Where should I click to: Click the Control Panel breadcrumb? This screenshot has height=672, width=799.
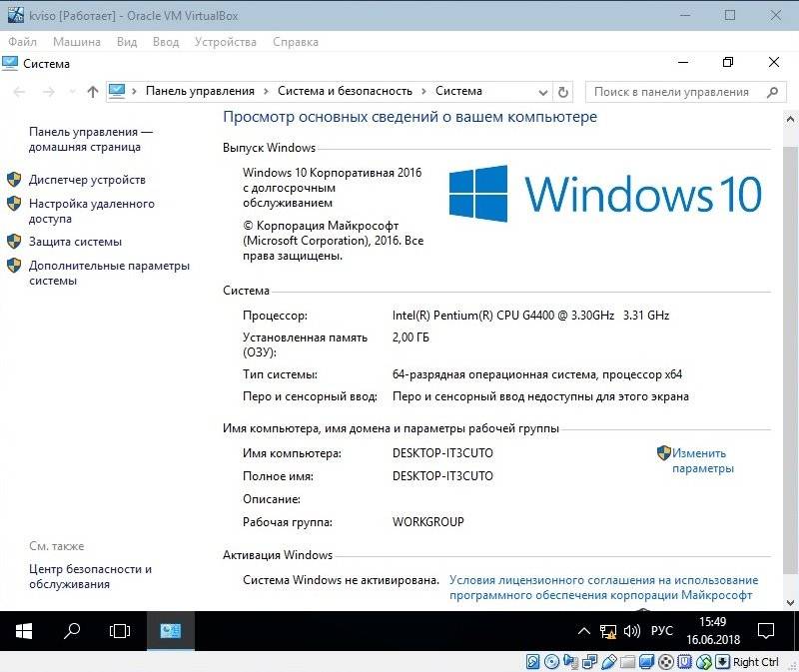click(x=200, y=91)
